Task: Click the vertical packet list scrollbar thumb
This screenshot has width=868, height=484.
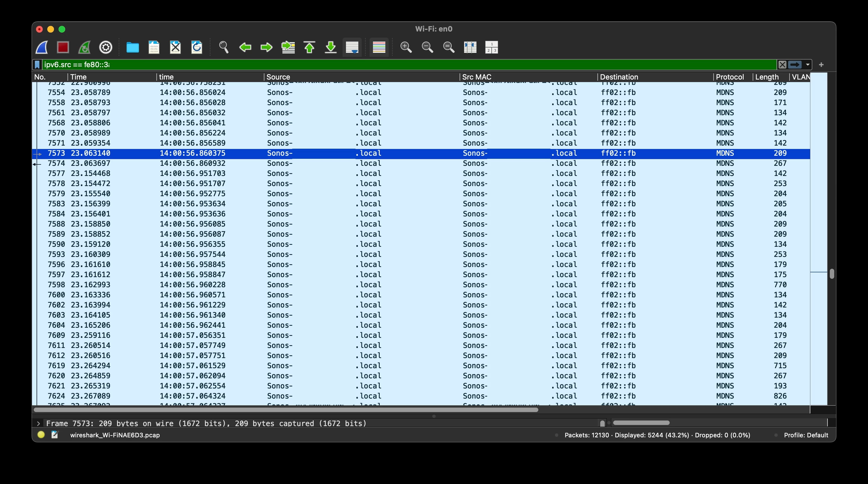Action: 832,274
